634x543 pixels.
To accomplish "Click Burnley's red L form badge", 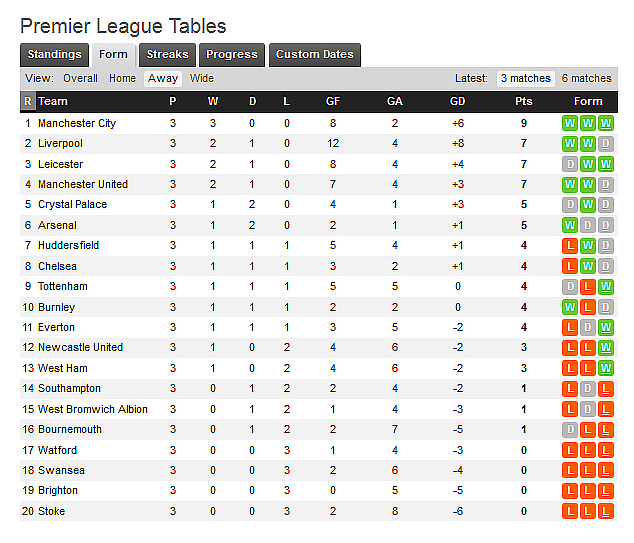I will coord(588,307).
